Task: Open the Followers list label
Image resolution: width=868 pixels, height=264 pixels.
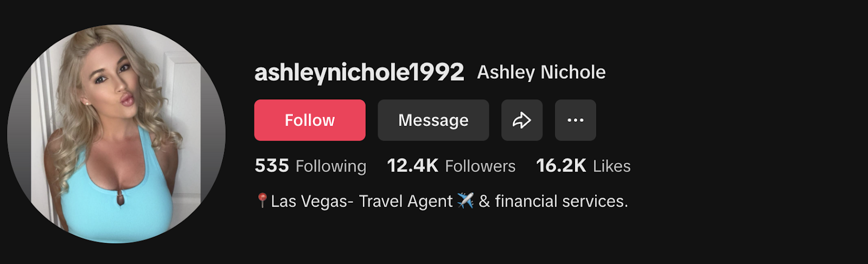Action: (x=480, y=166)
